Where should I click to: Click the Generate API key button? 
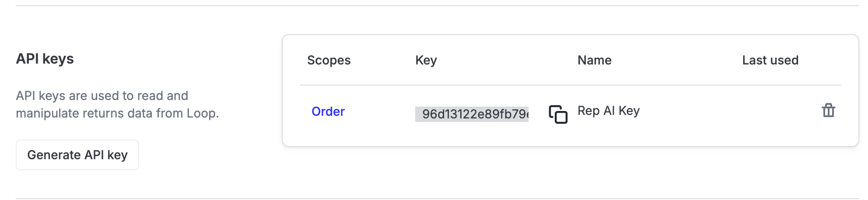point(77,155)
